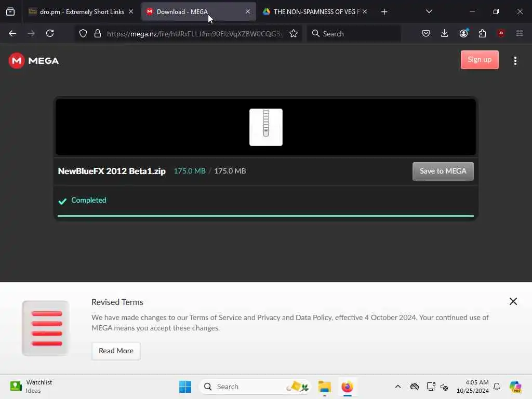Click the OneDrive cloud tray icon
The image size is (532, 399).
point(414,387)
